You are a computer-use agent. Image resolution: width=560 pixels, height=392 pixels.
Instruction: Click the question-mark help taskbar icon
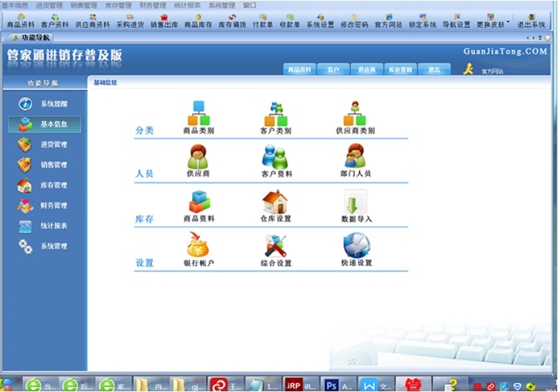click(451, 385)
